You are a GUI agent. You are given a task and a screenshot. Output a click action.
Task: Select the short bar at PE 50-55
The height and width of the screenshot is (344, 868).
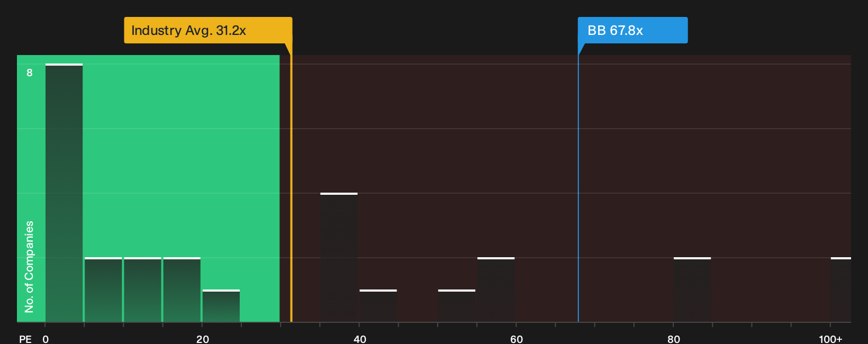click(457, 306)
